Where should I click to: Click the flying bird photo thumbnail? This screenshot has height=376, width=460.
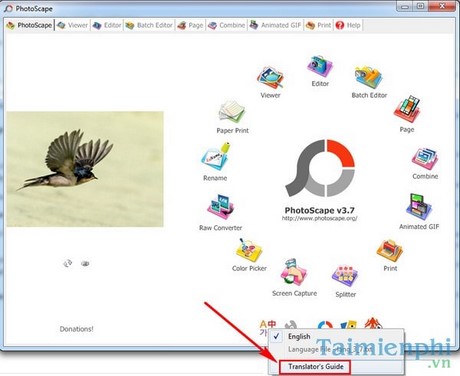click(85, 169)
